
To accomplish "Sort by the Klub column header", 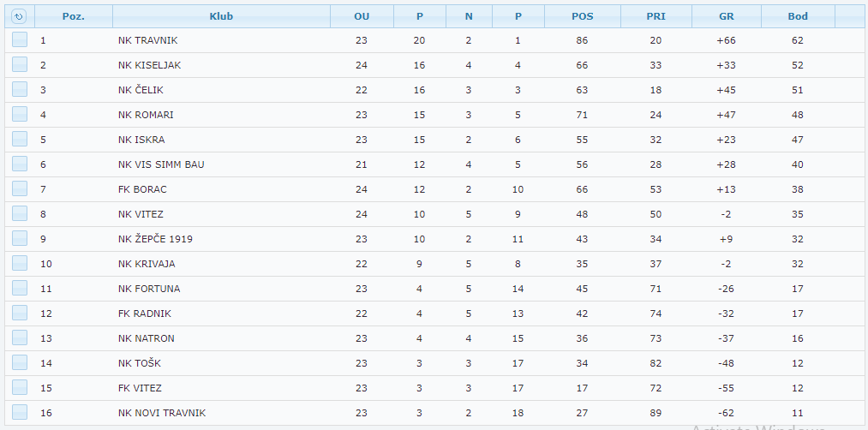I will [x=221, y=16].
